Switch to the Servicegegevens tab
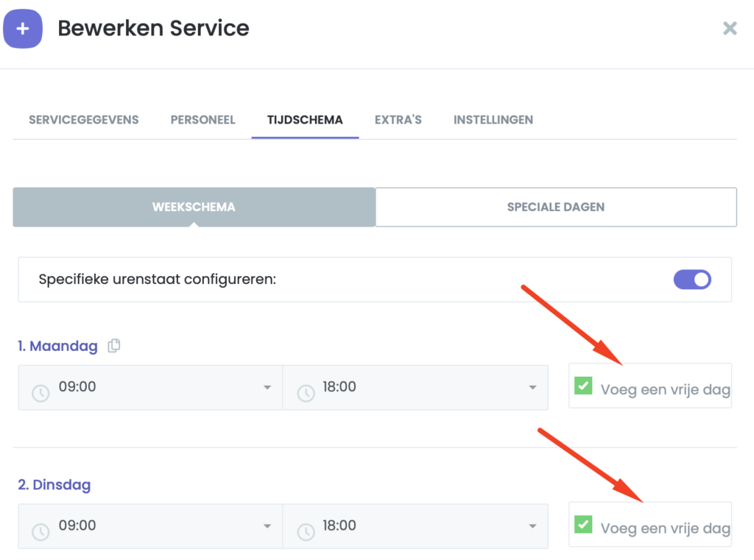This screenshot has width=754, height=560. 83,120
